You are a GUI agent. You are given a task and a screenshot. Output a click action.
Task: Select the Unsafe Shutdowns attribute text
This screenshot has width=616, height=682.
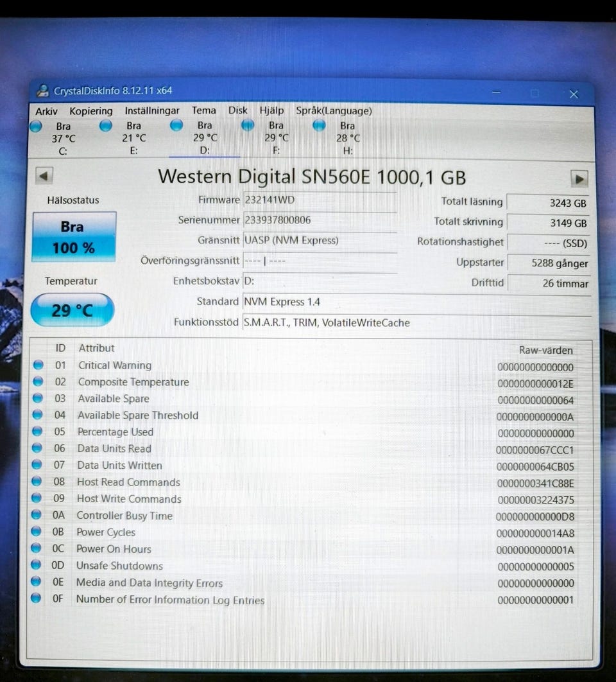(x=119, y=566)
